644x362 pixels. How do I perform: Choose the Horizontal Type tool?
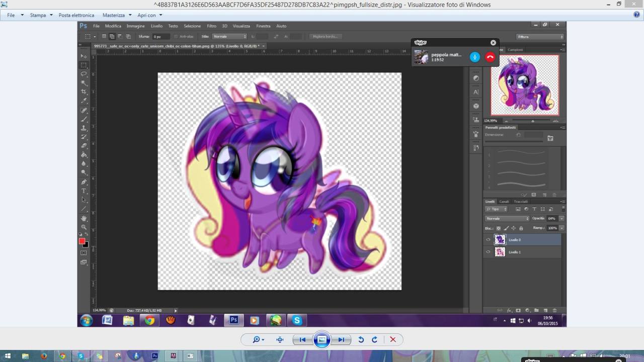click(84, 191)
